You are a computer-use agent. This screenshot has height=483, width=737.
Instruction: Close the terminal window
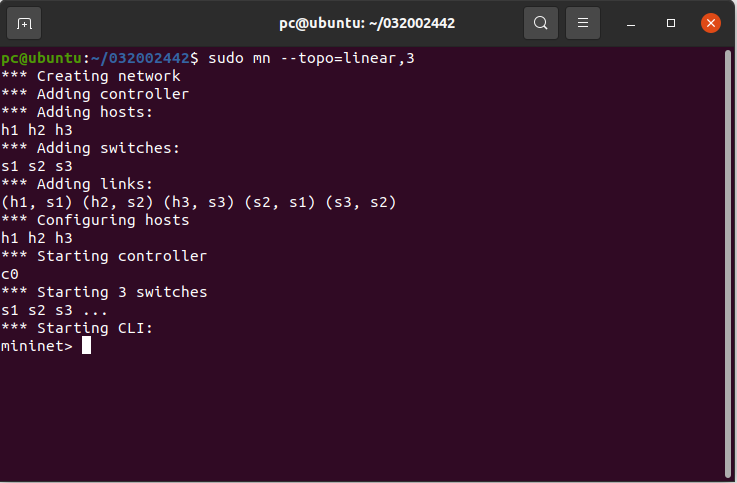click(711, 23)
